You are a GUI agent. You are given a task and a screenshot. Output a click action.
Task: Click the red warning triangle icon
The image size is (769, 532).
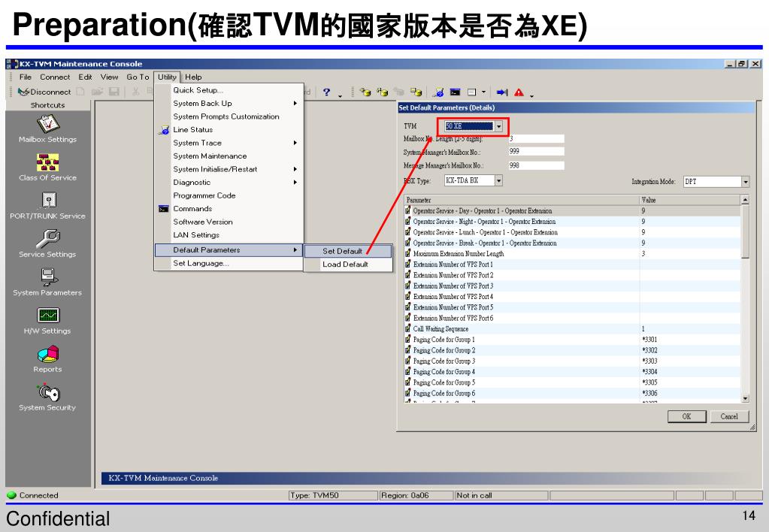519,92
